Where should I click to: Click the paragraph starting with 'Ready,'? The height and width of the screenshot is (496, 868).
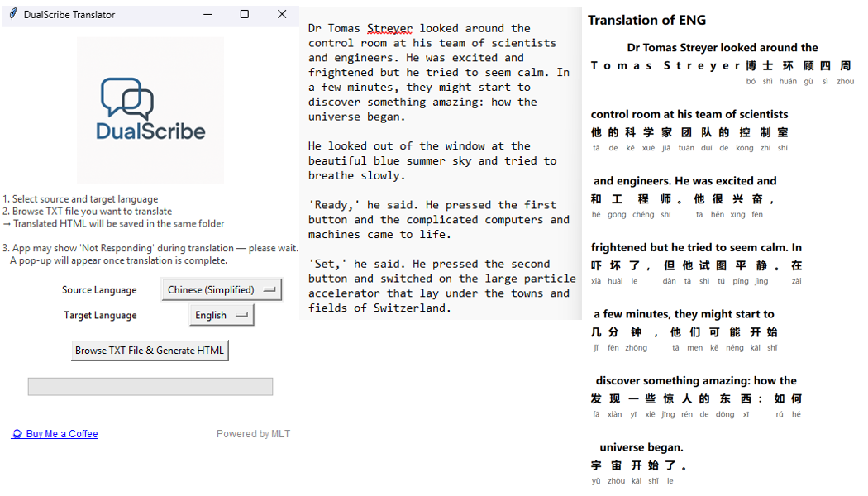click(x=439, y=220)
